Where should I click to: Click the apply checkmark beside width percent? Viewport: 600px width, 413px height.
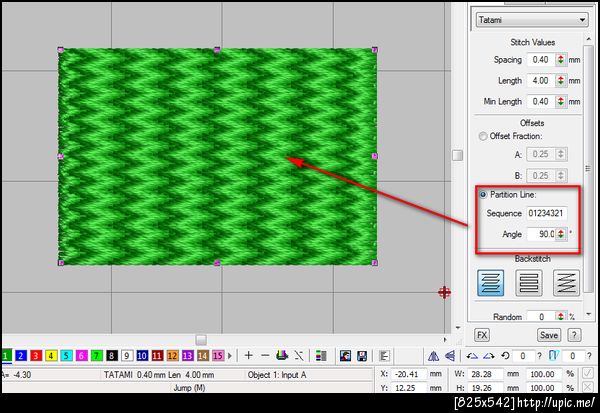pos(587,373)
